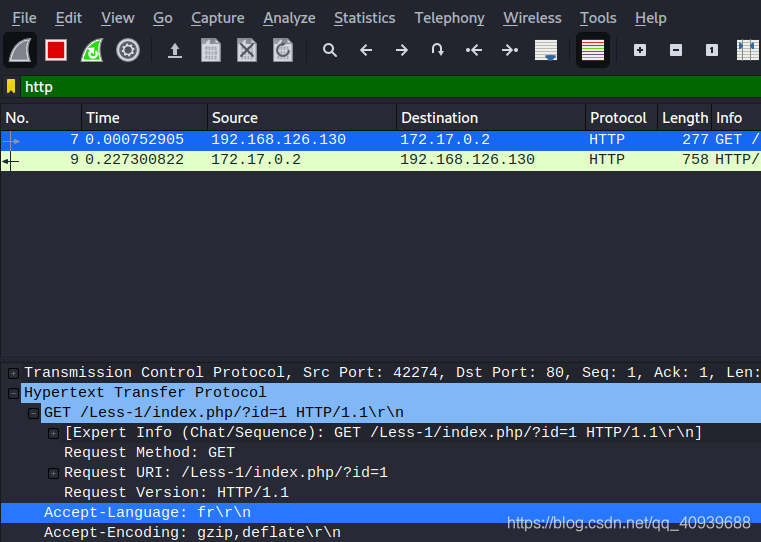Image resolution: width=761 pixels, height=542 pixels.
Task: Select Request Method: GET line
Action: (x=149, y=453)
